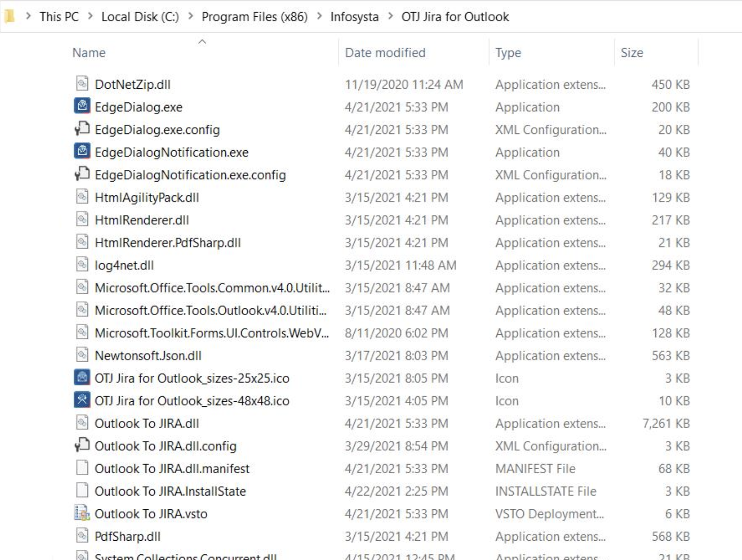
Task: Click the 11/19/2020 11:24 AM date cell
Action: coord(404,85)
